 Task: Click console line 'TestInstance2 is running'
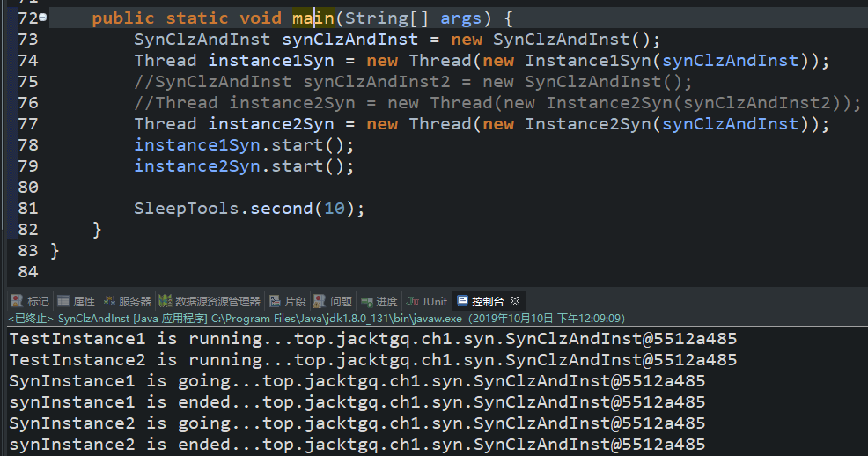pyautogui.click(x=373, y=360)
